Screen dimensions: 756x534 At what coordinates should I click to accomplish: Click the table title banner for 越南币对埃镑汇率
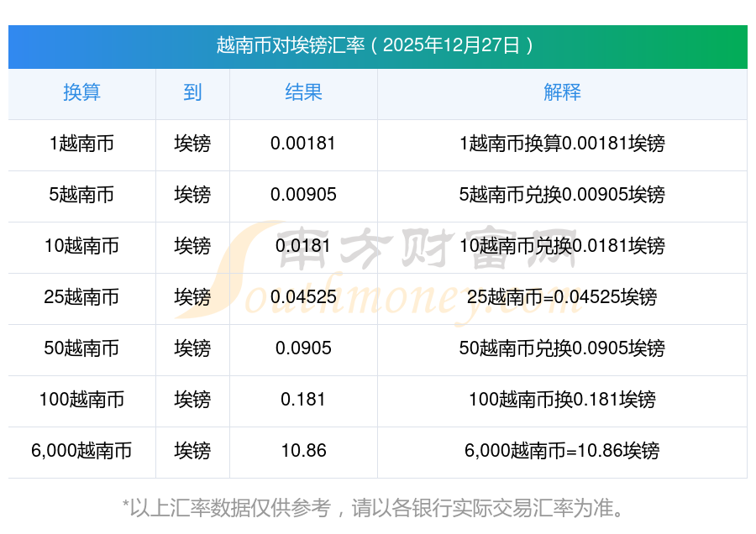click(377, 45)
